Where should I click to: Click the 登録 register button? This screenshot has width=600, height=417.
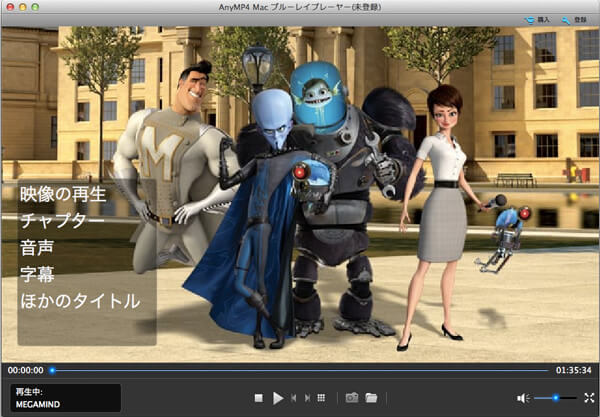coord(579,19)
